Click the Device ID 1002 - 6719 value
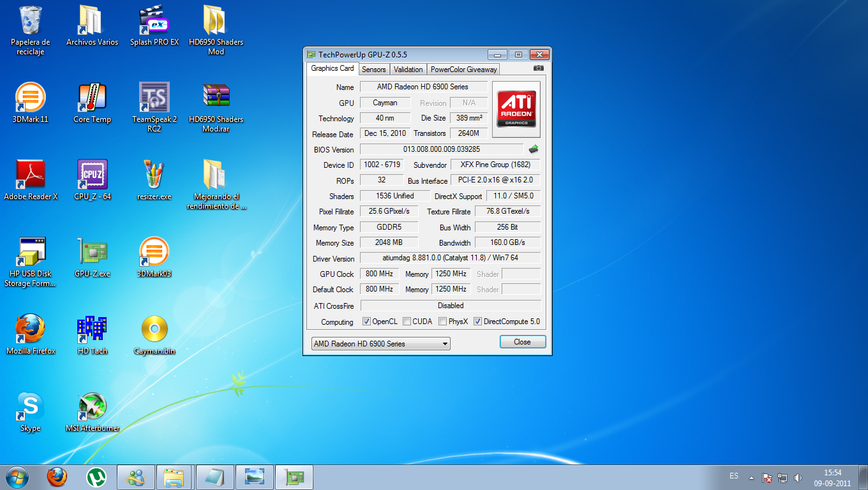This screenshot has width=868, height=490. (x=382, y=165)
